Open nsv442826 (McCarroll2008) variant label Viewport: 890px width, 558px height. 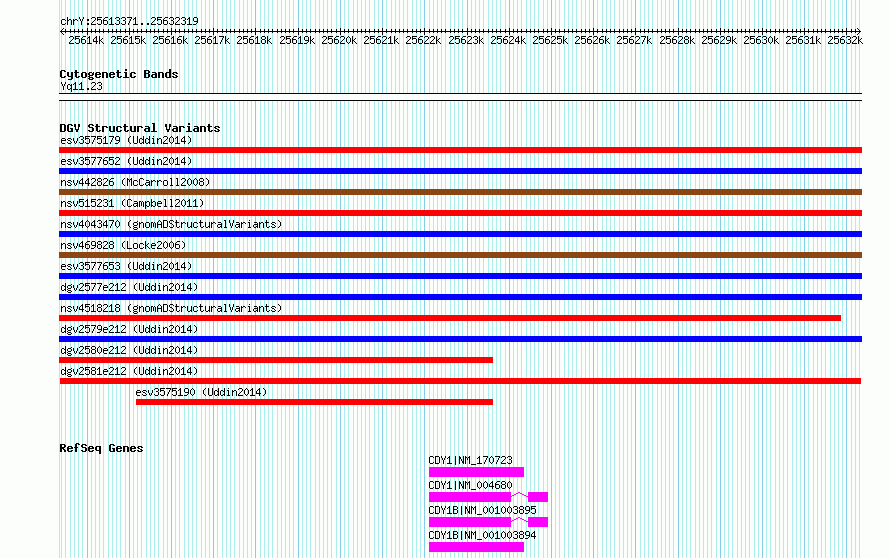pos(135,182)
